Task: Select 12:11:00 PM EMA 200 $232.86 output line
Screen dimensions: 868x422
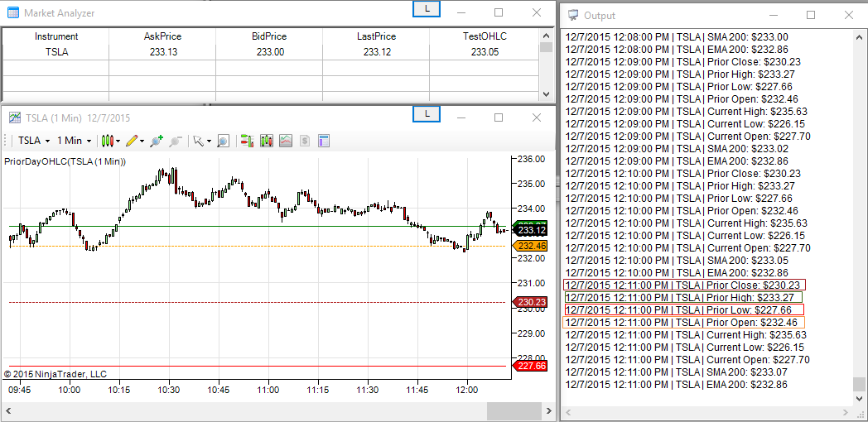Action: click(x=676, y=385)
